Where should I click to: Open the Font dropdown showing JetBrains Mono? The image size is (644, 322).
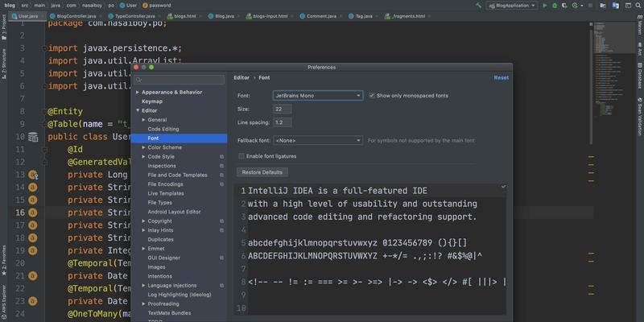click(x=318, y=96)
